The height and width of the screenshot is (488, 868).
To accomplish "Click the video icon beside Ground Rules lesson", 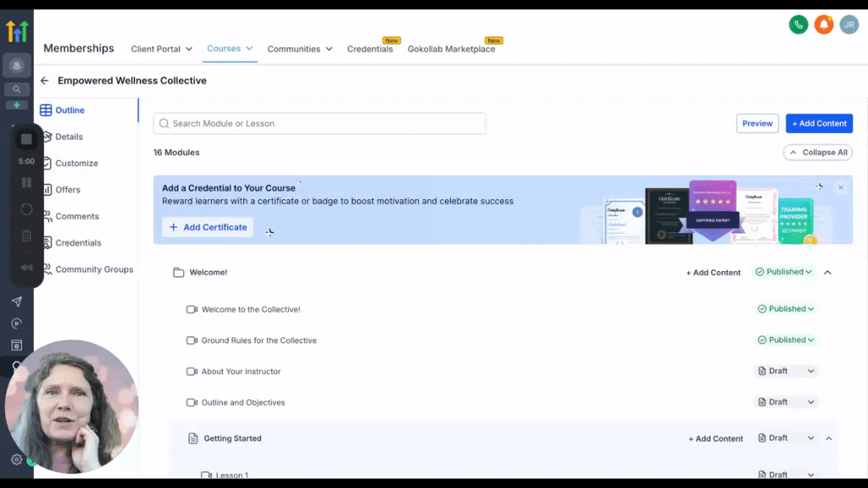I will click(192, 341).
